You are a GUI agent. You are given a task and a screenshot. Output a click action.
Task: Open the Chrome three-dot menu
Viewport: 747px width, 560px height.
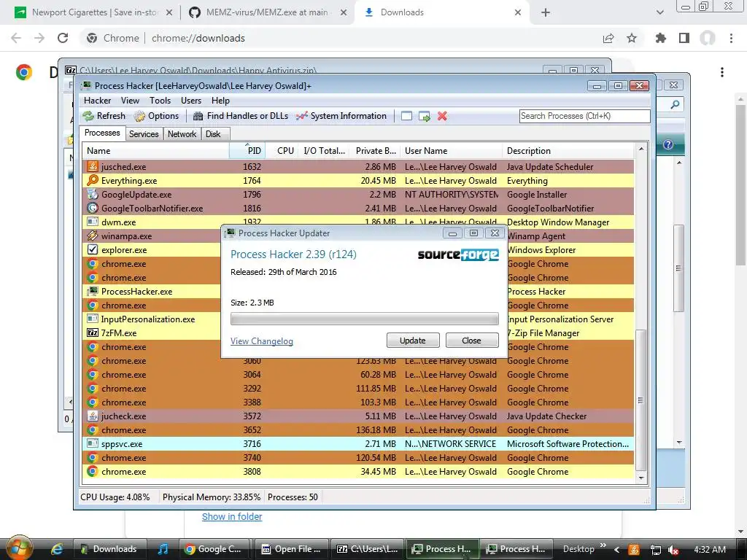(731, 38)
